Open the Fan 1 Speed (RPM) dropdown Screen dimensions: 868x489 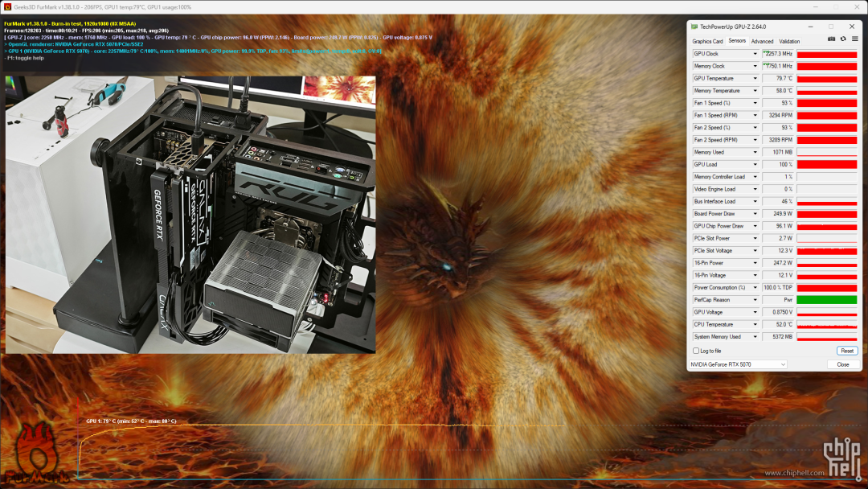click(755, 115)
